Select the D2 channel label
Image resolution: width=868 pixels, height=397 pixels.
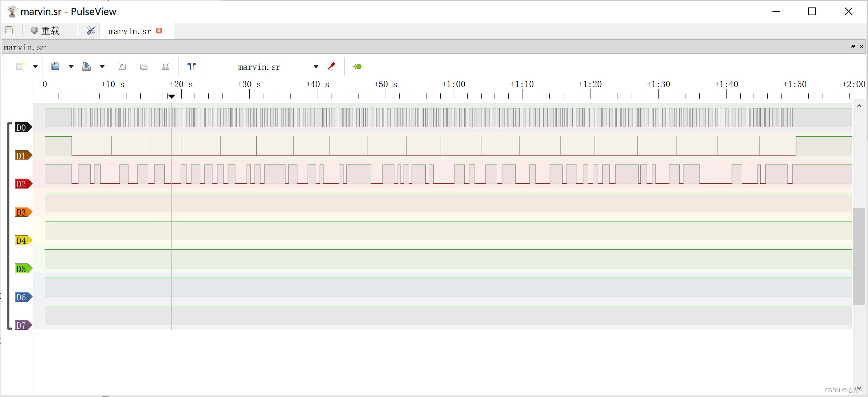[23, 184]
